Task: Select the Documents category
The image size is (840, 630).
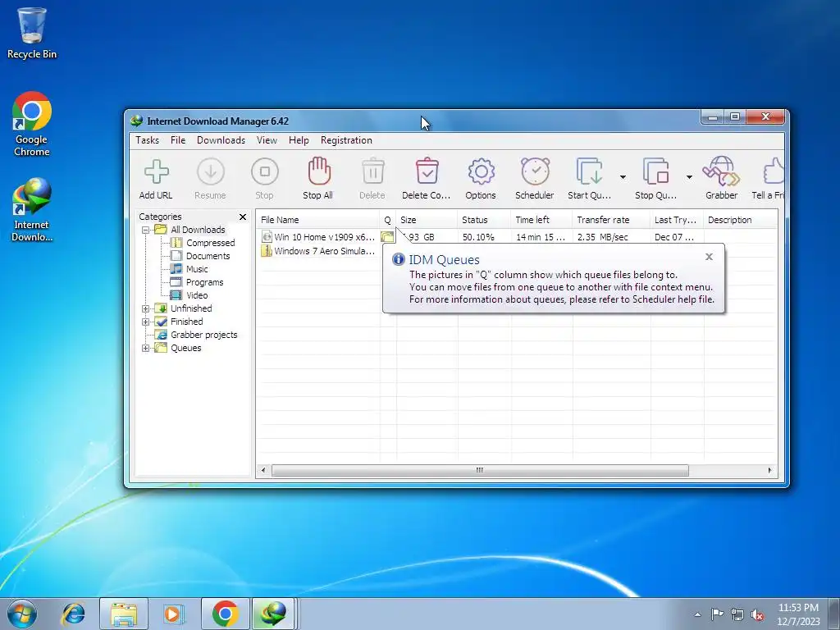Action: click(208, 256)
